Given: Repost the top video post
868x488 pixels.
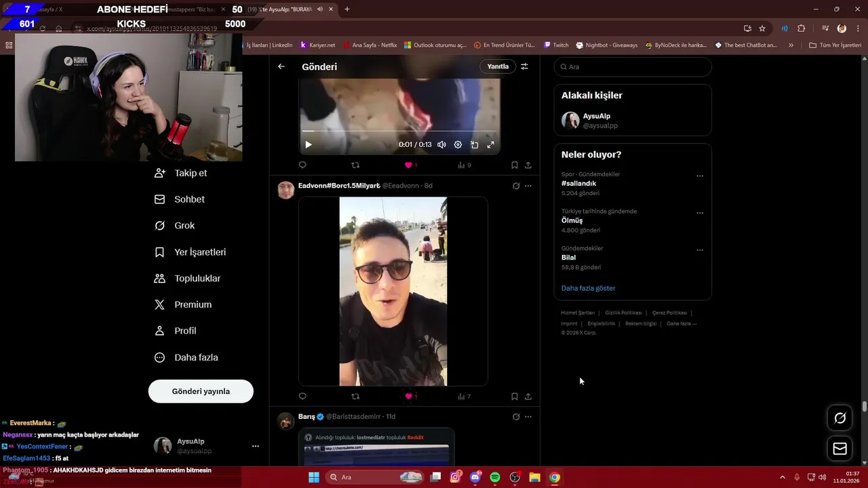Looking at the screenshot, I should point(355,165).
